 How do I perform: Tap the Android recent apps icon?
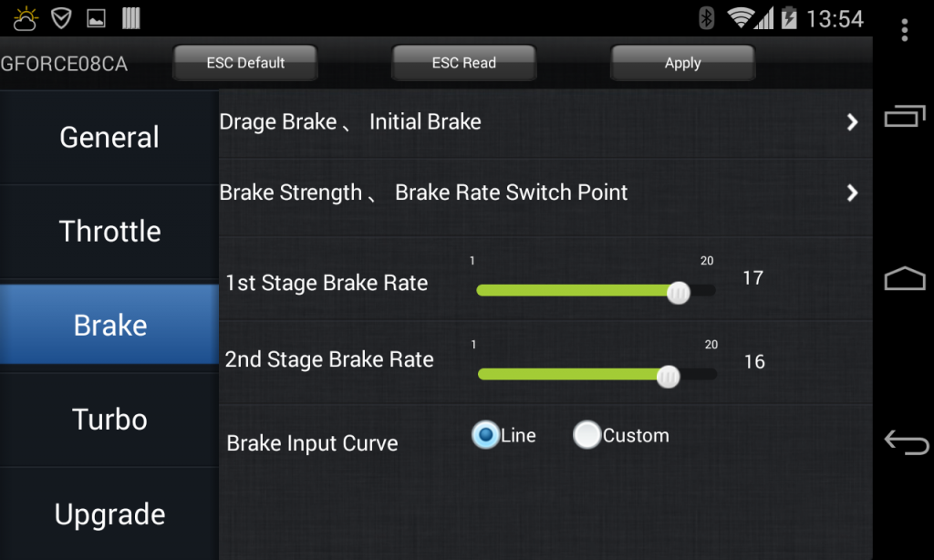pyautogui.click(x=905, y=116)
